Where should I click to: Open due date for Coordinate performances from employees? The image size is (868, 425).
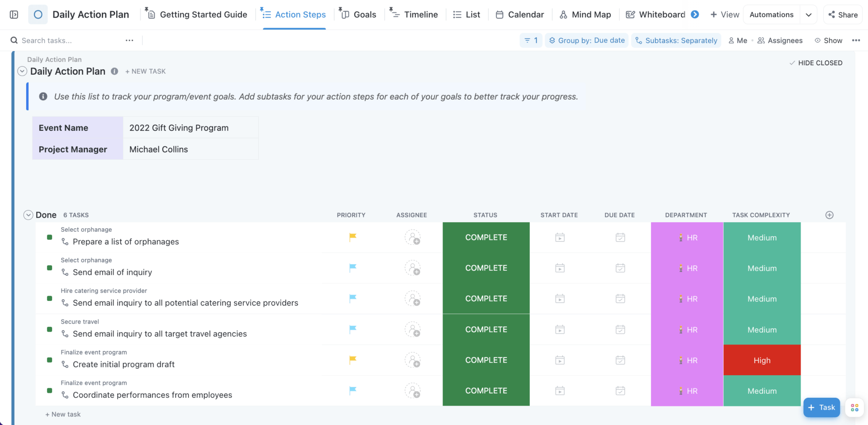point(620,391)
